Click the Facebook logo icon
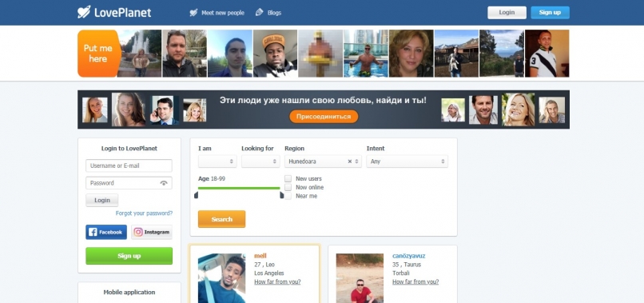The width and height of the screenshot is (644, 303). [93, 232]
